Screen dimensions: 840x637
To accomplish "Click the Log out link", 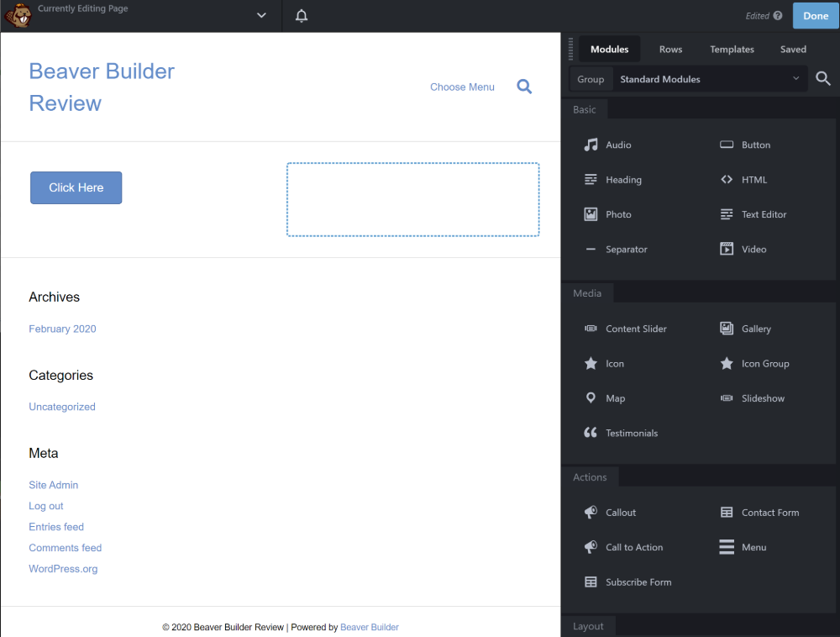I will click(x=46, y=506).
